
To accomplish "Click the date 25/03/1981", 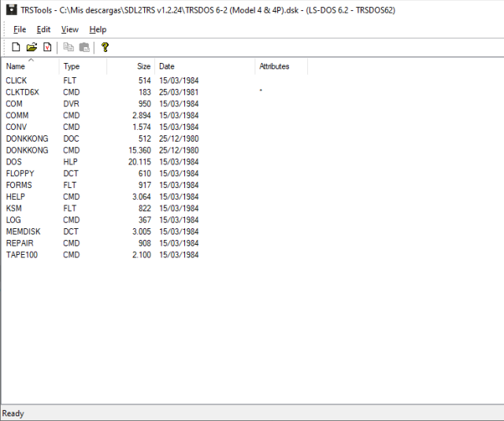I will coord(179,92).
